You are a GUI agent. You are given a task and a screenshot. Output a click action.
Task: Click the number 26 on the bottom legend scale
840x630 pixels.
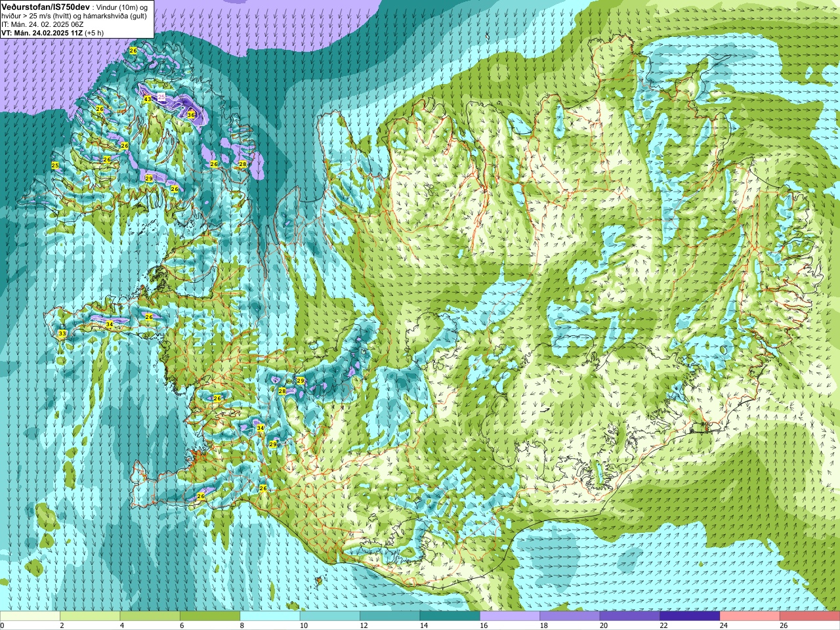(783, 626)
